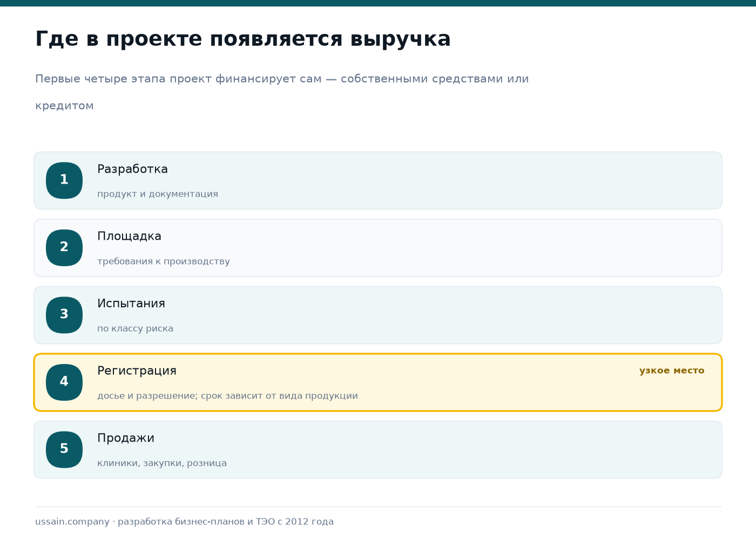Select the step 2 number badge
756x540 pixels.
(64, 248)
